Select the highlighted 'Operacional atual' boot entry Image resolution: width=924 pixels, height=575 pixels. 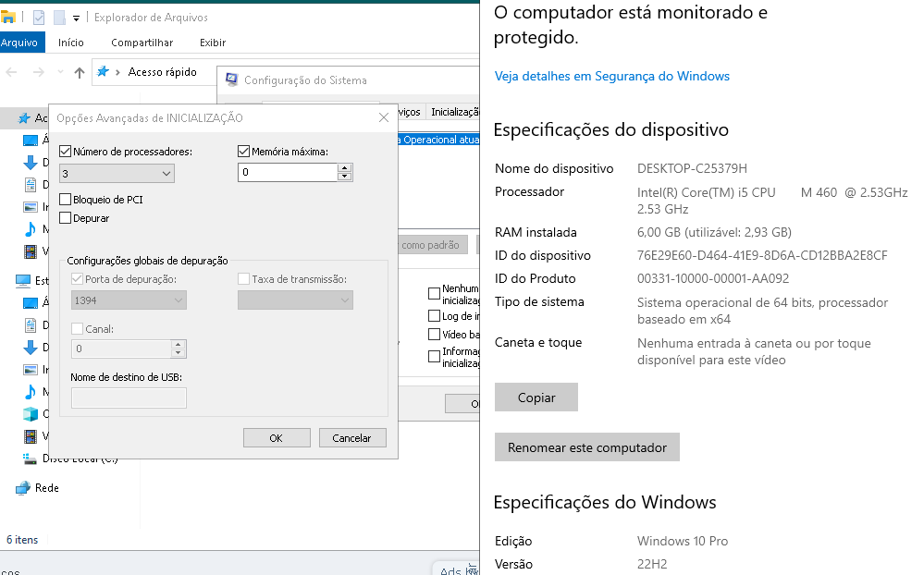pos(439,140)
